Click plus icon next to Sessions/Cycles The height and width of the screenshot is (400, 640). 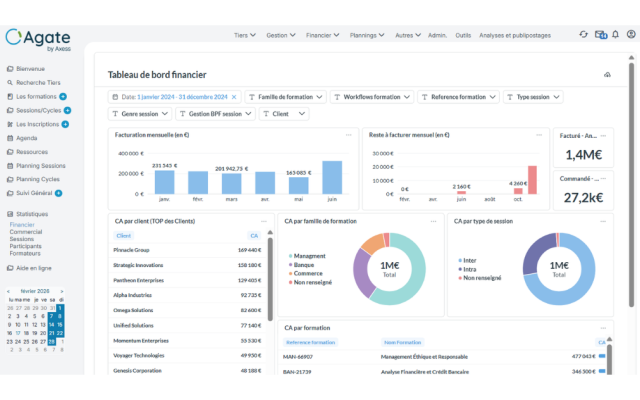[70, 110]
